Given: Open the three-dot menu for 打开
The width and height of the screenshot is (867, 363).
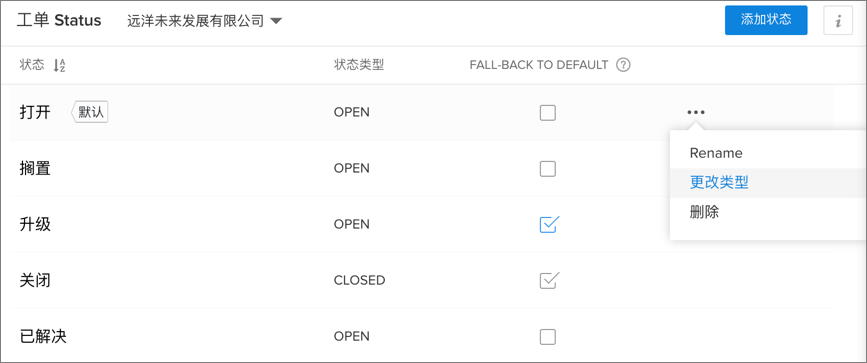Looking at the screenshot, I should (696, 112).
